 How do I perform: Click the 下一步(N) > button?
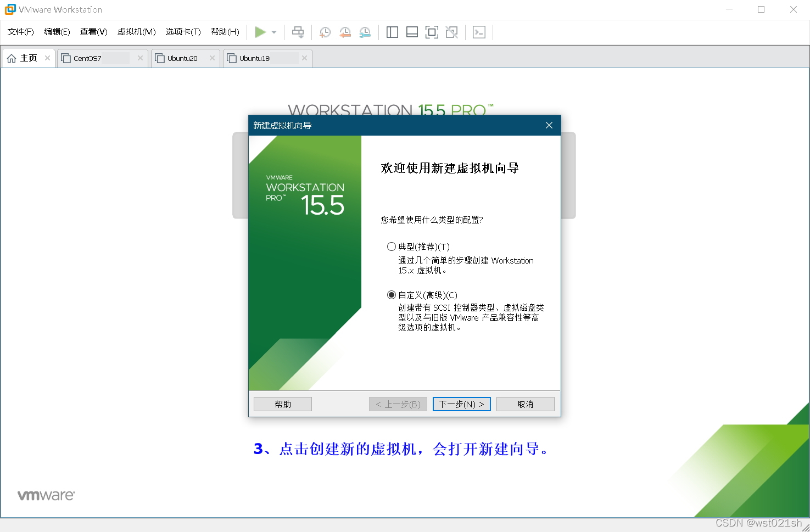tap(462, 404)
